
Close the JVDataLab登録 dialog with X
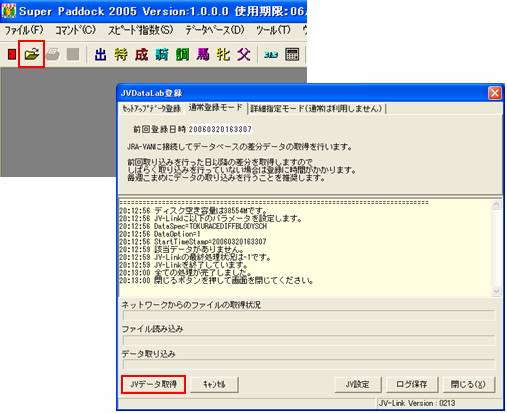tap(495, 93)
